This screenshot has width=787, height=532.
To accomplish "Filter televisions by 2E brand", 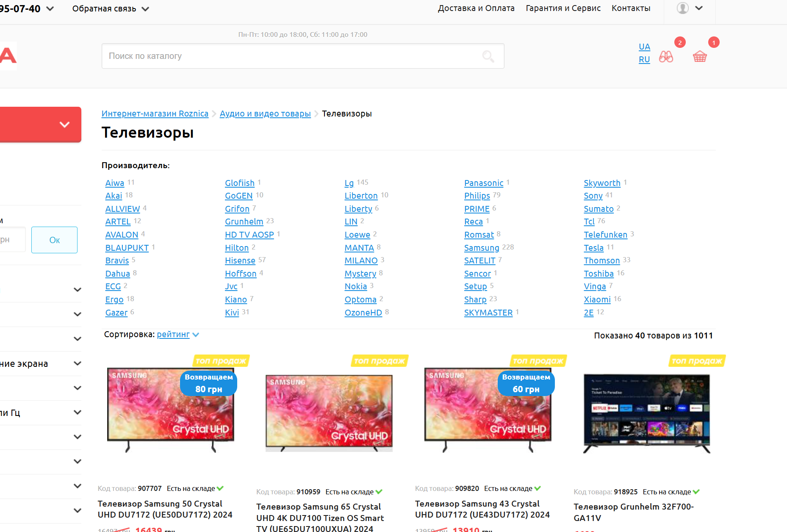I will pyautogui.click(x=589, y=313).
